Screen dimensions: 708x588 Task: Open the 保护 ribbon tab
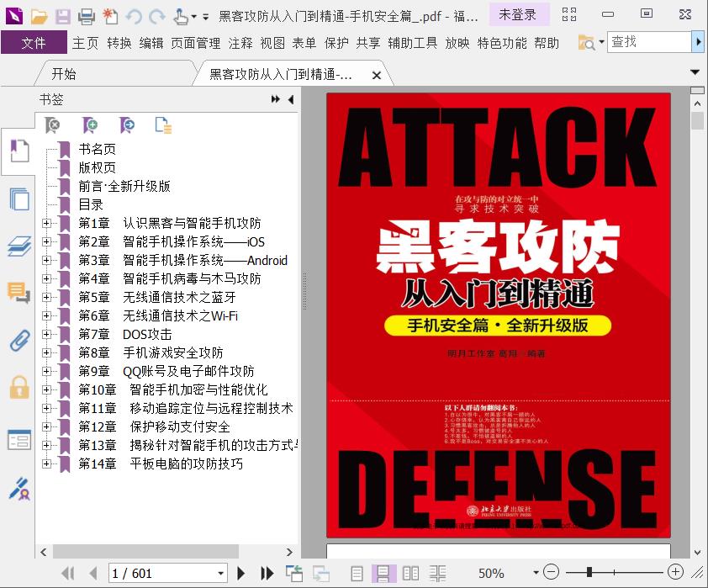click(x=336, y=43)
